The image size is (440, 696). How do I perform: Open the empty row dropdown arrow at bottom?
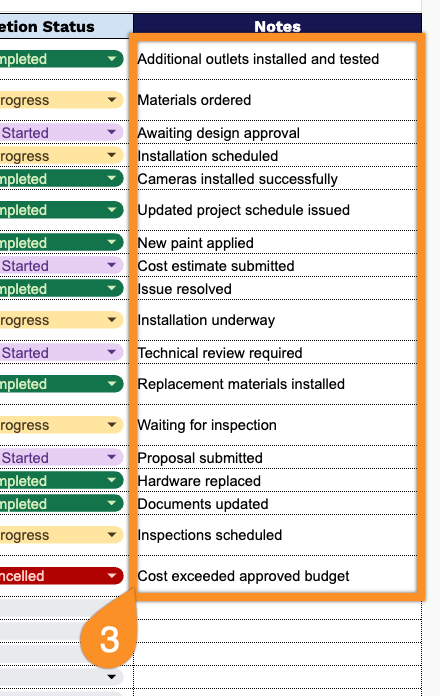pos(111,677)
